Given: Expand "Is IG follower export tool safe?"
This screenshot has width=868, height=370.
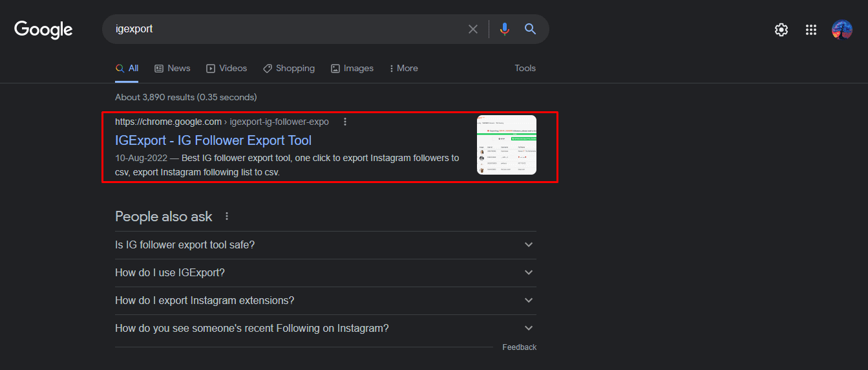Looking at the screenshot, I should pos(326,245).
